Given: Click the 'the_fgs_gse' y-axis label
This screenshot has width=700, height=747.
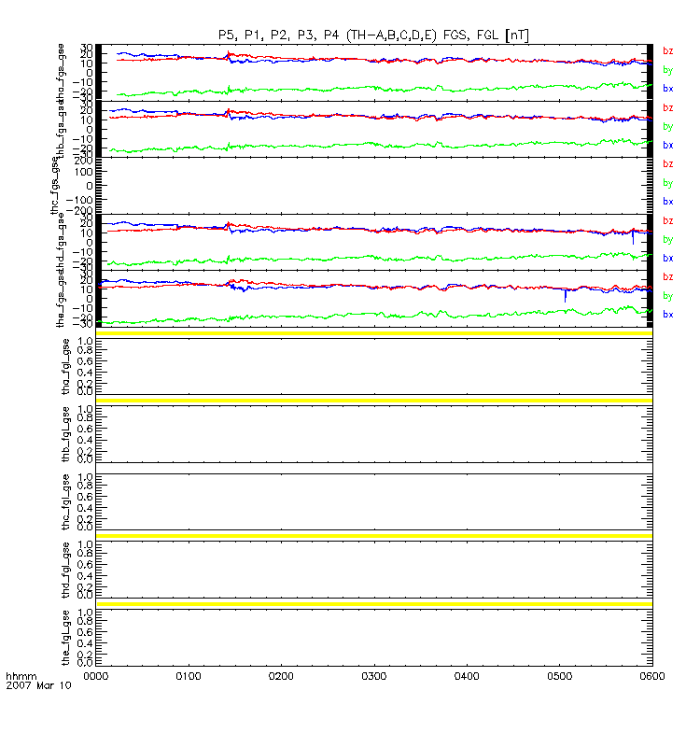Looking at the screenshot, I should tap(61, 301).
